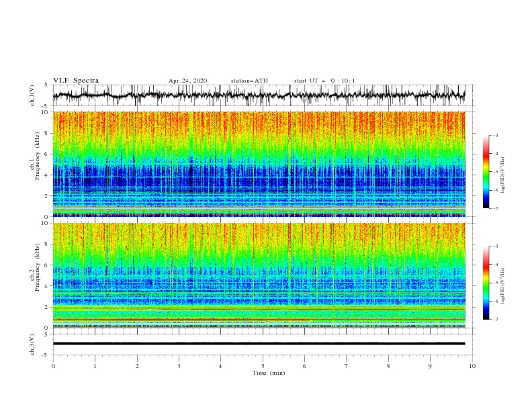Click the time axis tick label "2"
Screen dimensions: 532x411
click(137, 366)
